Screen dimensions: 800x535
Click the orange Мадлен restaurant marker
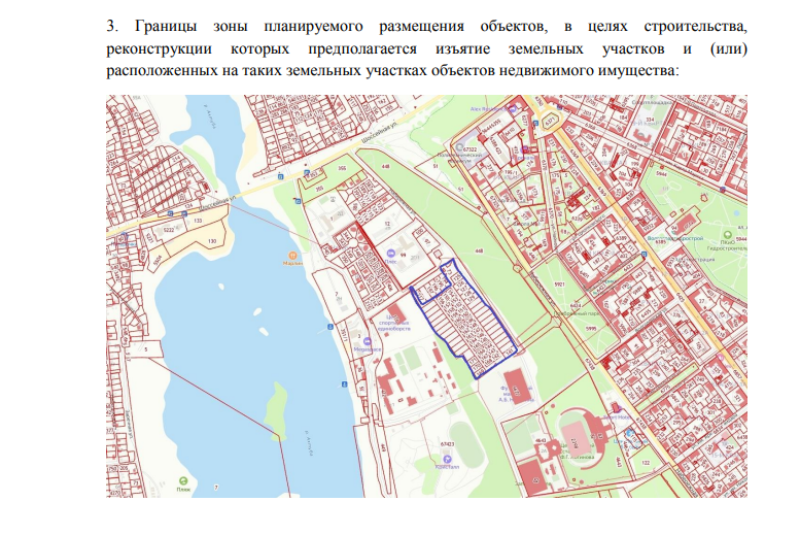coord(292,255)
